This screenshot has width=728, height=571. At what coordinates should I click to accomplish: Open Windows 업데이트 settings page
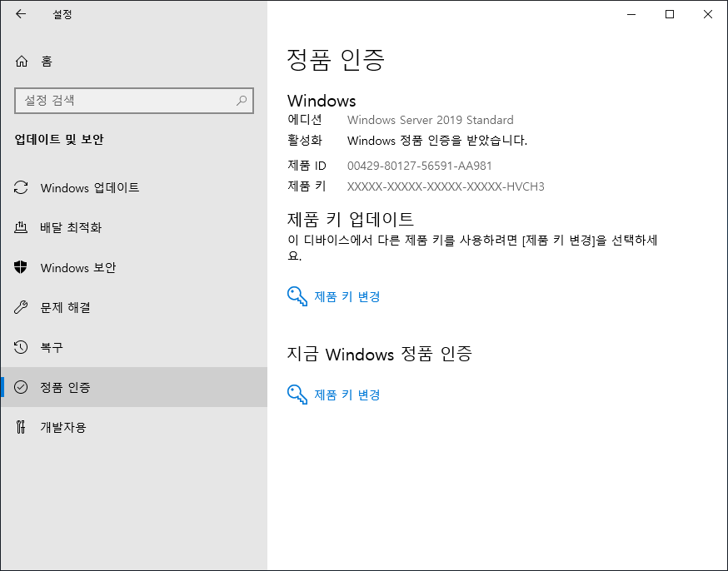pyautogui.click(x=134, y=187)
